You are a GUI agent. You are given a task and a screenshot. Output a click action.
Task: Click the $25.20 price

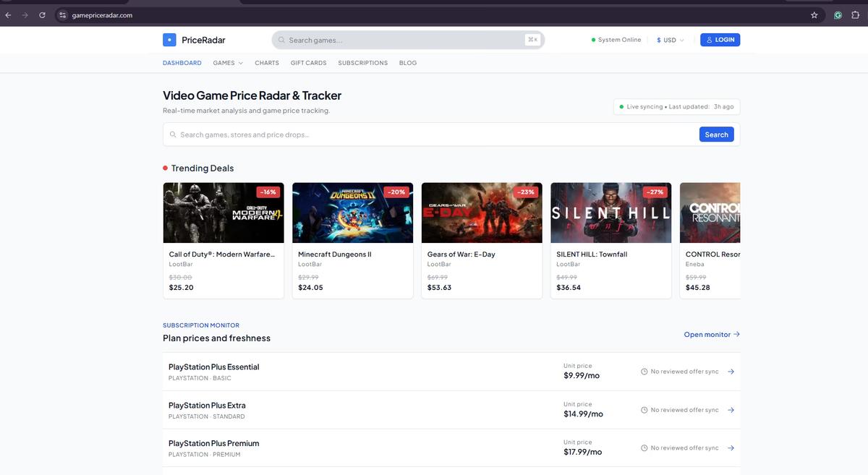click(x=182, y=288)
